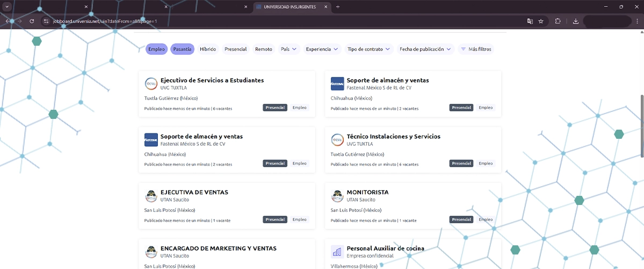Reload the page with the refresh icon
This screenshot has height=269, width=644.
(x=32, y=21)
